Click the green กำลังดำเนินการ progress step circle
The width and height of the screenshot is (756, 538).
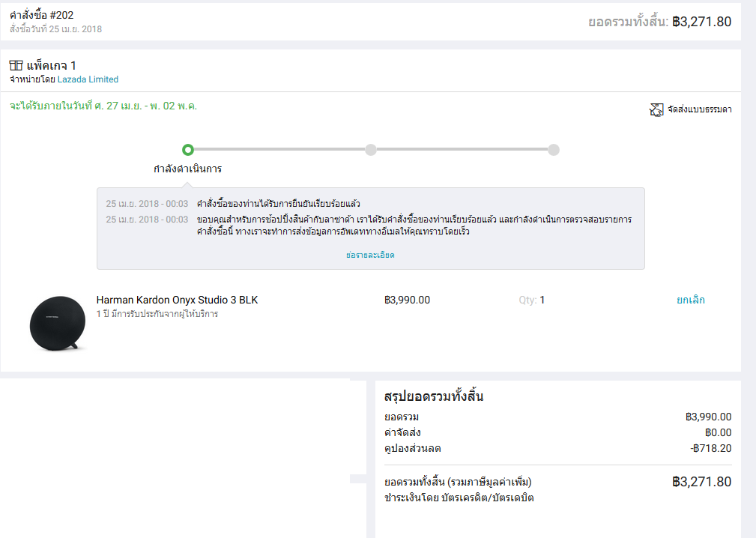[188, 150]
